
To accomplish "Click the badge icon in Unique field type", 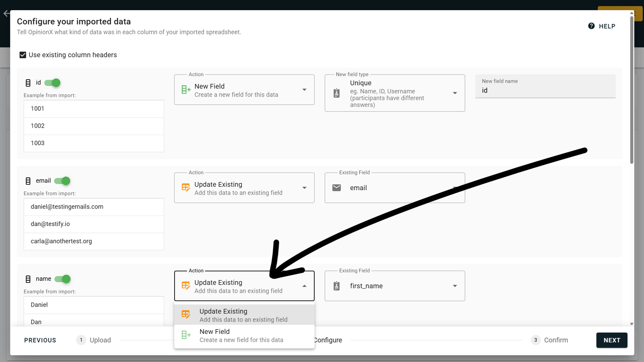I will 336,93.
